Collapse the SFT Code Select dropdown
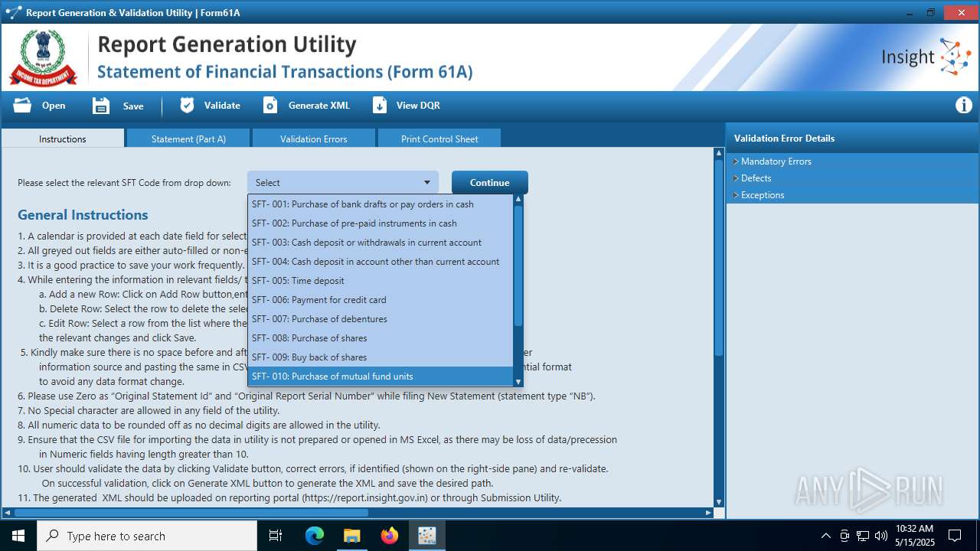This screenshot has height=551, width=980. [x=343, y=182]
